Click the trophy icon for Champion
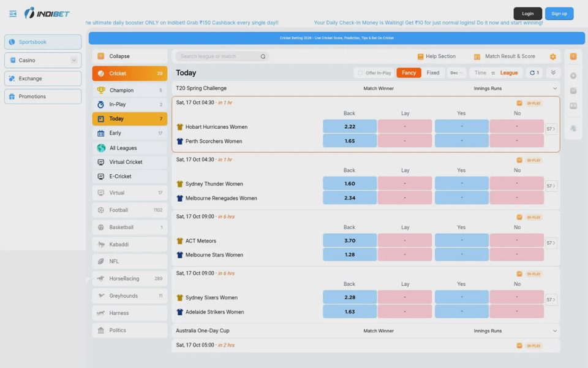This screenshot has height=368, width=588. click(x=101, y=90)
